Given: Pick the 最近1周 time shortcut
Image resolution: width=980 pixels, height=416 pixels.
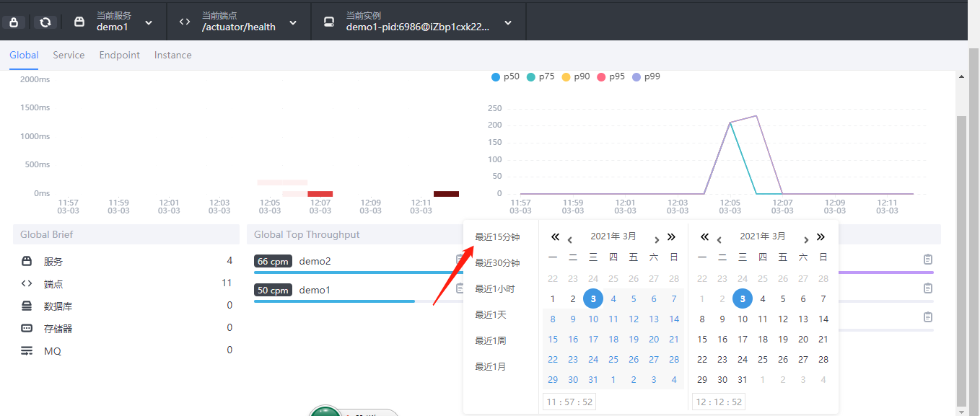Looking at the screenshot, I should pos(491,341).
